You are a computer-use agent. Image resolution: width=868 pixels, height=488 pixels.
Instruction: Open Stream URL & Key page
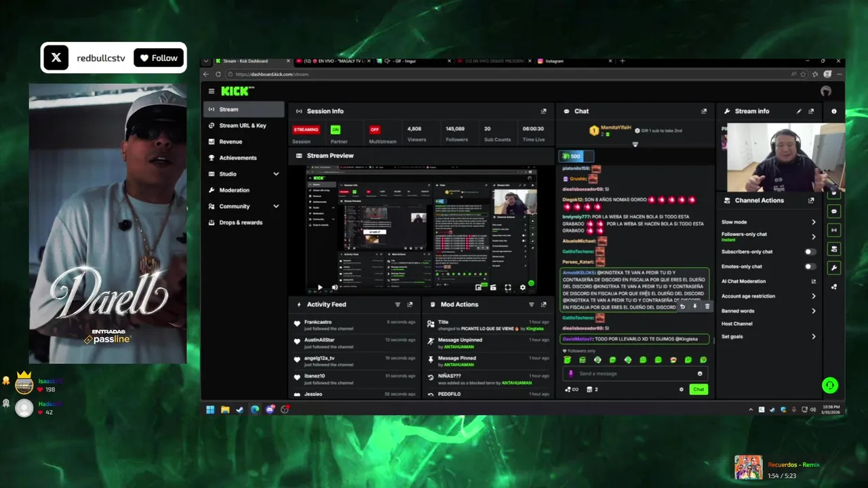coord(245,125)
